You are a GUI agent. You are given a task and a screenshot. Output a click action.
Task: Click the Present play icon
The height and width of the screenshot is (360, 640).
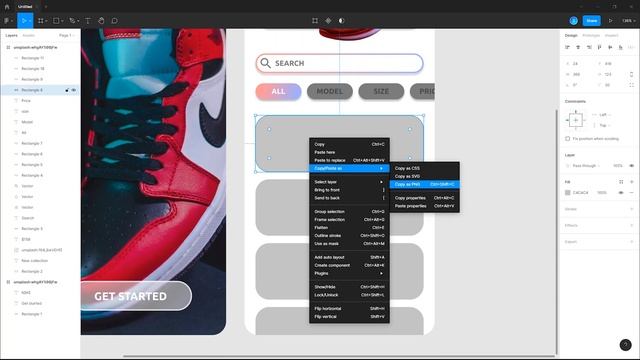pyautogui.click(x=611, y=20)
